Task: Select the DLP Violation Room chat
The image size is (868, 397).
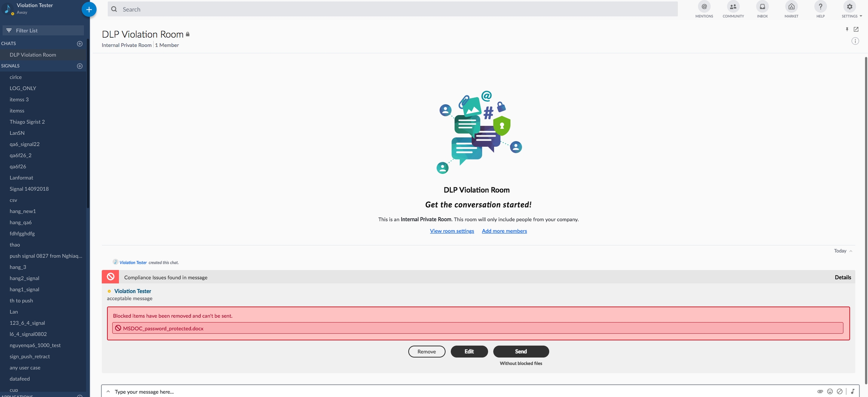Action: pyautogui.click(x=33, y=55)
